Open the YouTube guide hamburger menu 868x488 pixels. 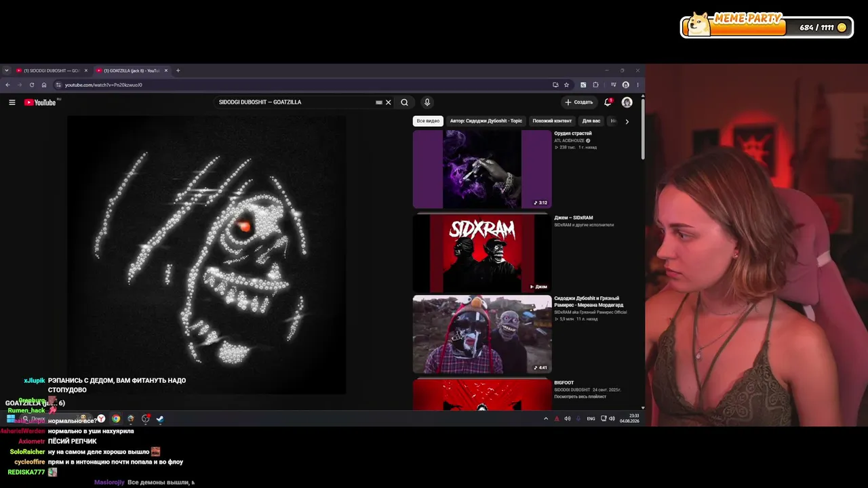point(12,102)
